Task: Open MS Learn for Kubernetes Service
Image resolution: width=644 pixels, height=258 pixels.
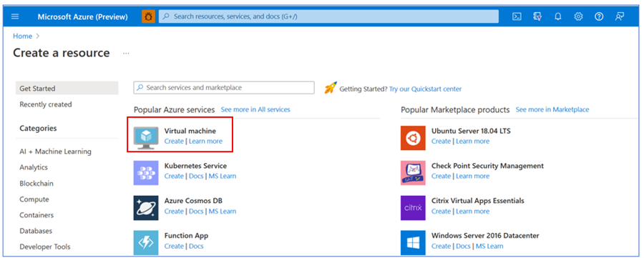Action: click(x=223, y=176)
